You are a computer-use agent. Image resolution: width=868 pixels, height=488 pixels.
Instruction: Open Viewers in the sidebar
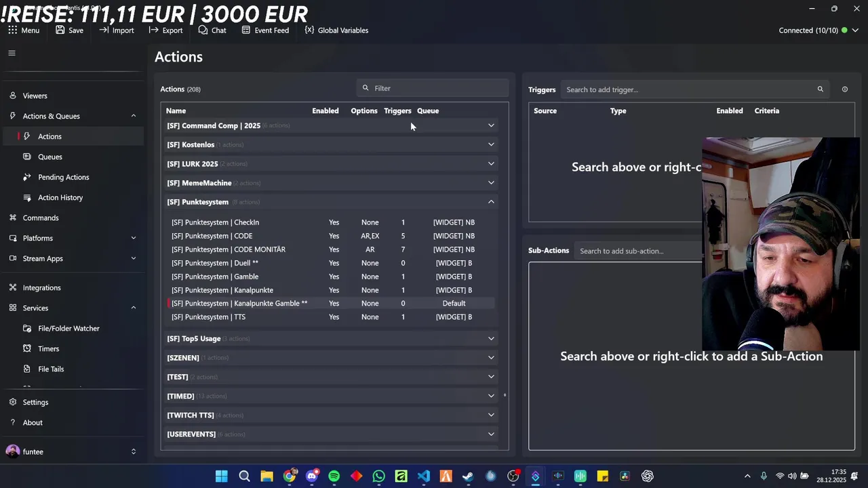coord(72,96)
